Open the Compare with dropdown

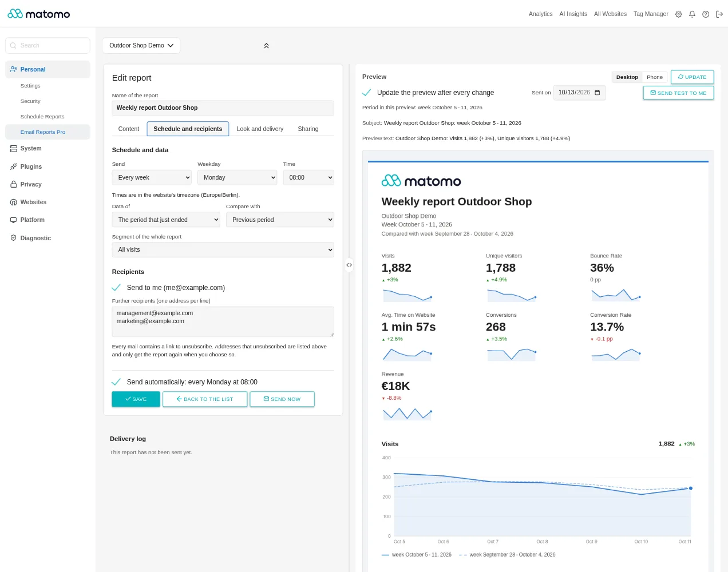click(x=280, y=220)
